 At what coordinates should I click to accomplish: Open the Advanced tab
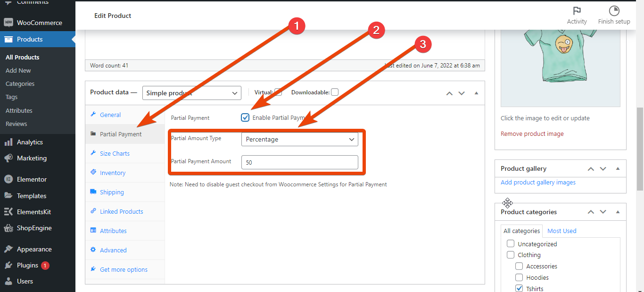pyautogui.click(x=125, y=250)
